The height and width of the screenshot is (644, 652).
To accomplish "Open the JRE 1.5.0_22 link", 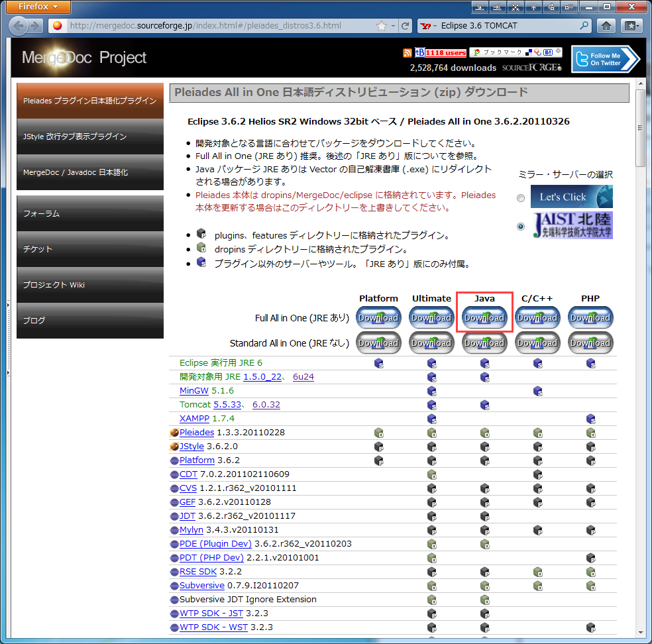I will [262, 377].
